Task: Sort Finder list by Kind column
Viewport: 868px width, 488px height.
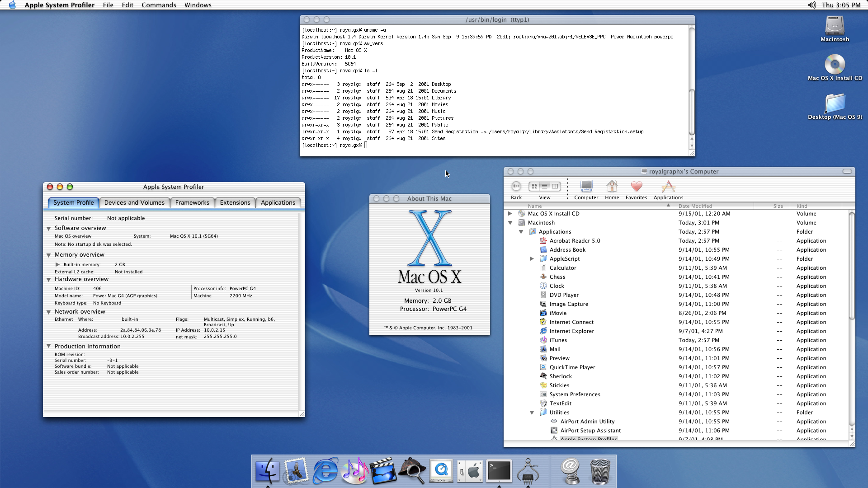Action: point(818,206)
